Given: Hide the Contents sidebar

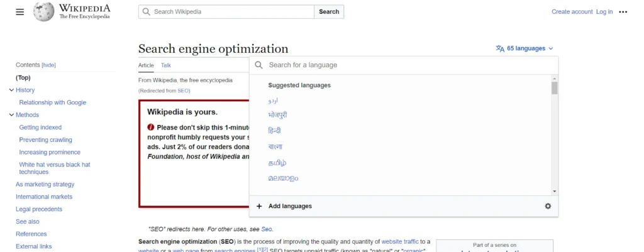Looking at the screenshot, I should [x=49, y=65].
